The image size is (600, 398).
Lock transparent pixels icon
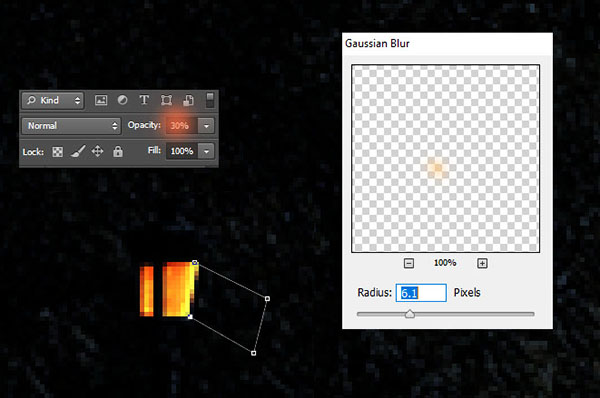coord(57,152)
